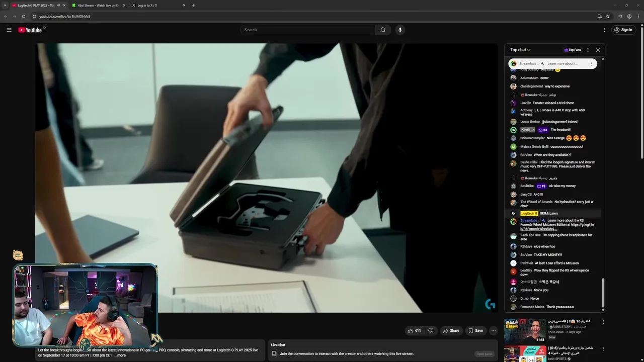Click Fernando Matos's 'Thank youuuuuuuu' message
The height and width of the screenshot is (362, 644).
tap(559, 307)
